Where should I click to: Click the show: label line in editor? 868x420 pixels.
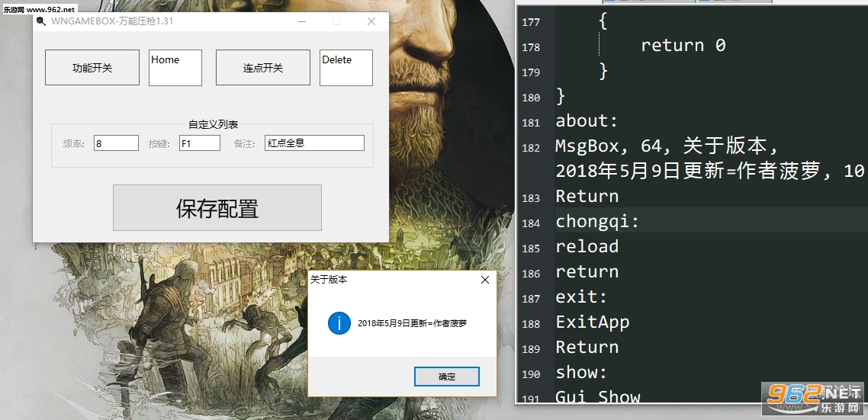click(581, 373)
